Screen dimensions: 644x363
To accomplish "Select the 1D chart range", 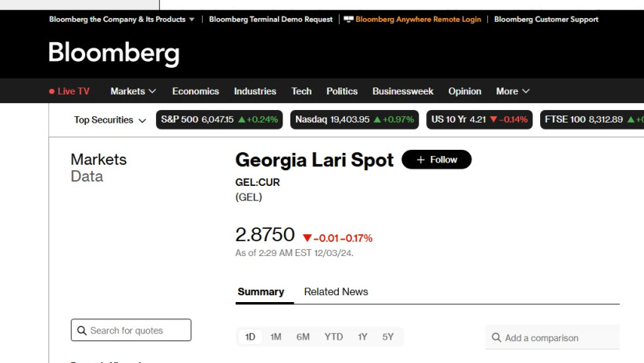I will tap(251, 337).
